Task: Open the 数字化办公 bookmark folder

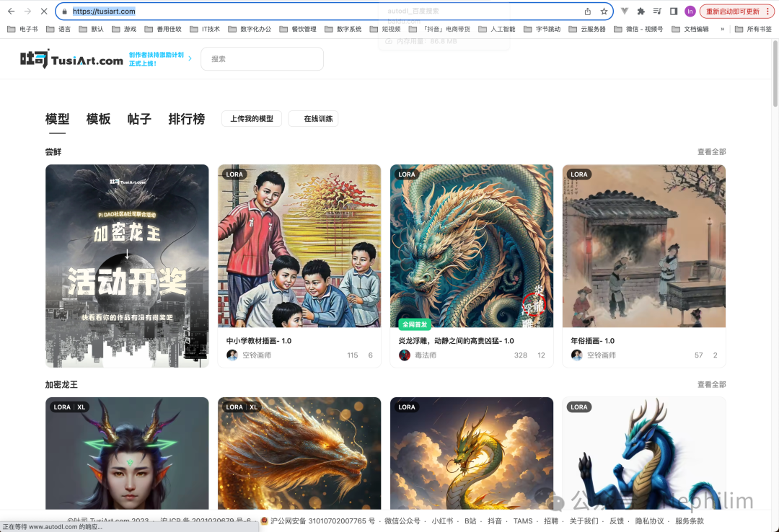Action: coord(250,29)
